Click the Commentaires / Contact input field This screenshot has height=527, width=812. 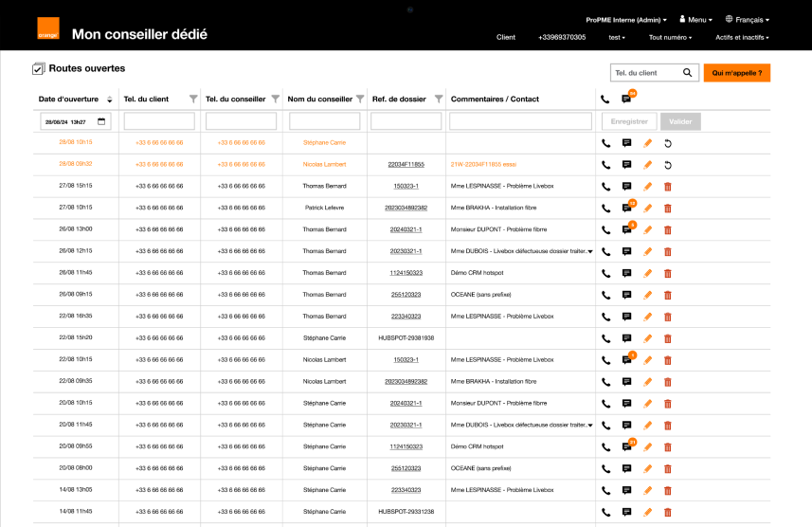coord(520,121)
